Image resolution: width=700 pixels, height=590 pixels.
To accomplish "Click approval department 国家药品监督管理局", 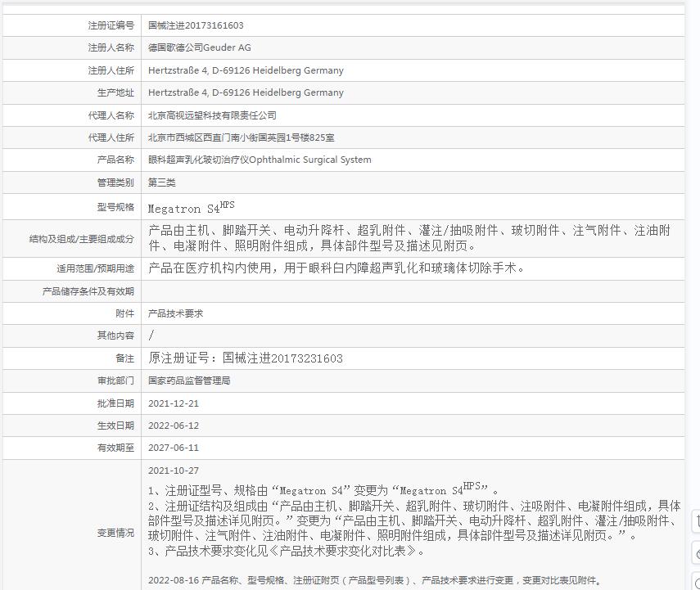I will point(189,381).
